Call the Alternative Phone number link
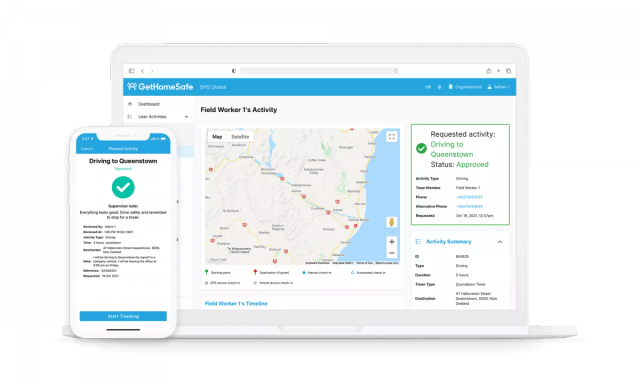640x384 pixels. tap(469, 206)
